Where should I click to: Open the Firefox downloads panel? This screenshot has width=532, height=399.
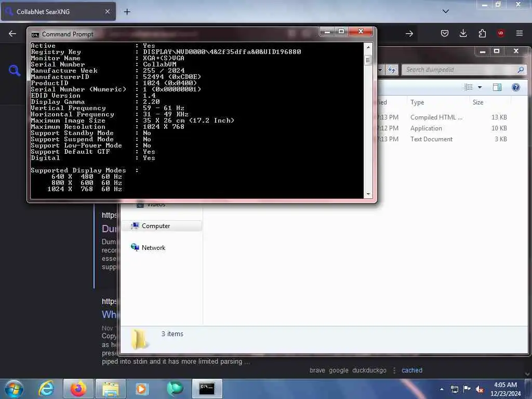tap(463, 33)
